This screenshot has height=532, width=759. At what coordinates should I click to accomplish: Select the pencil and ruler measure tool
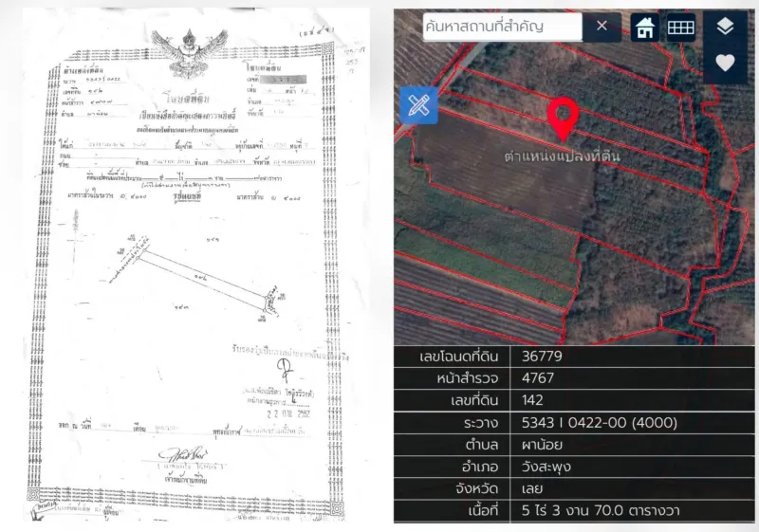point(418,105)
